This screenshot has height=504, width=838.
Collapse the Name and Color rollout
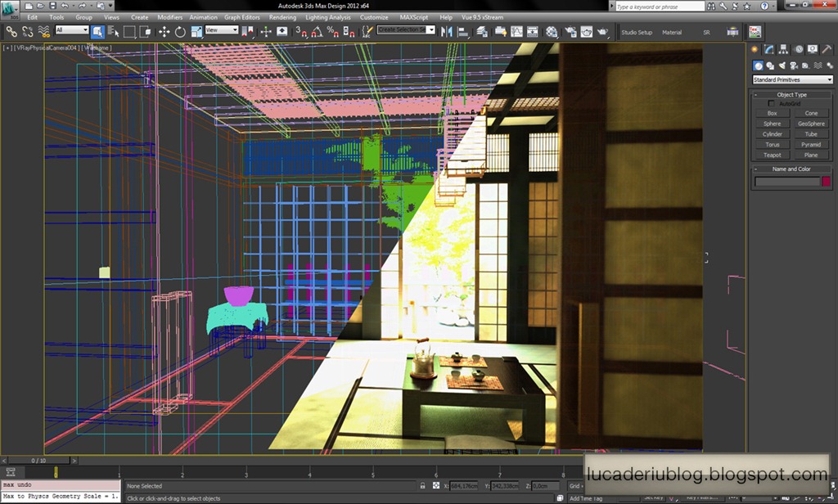click(791, 169)
